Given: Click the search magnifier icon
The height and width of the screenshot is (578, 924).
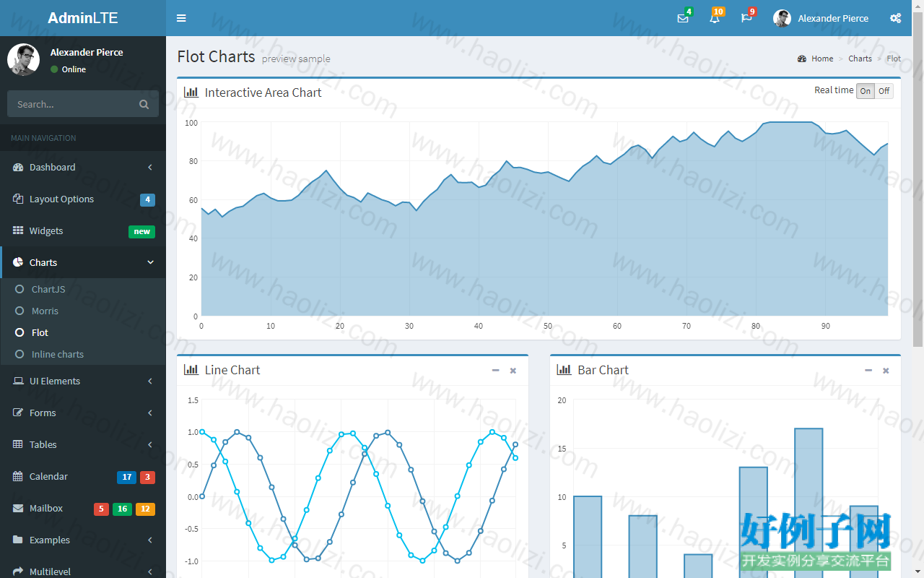Looking at the screenshot, I should (x=144, y=104).
